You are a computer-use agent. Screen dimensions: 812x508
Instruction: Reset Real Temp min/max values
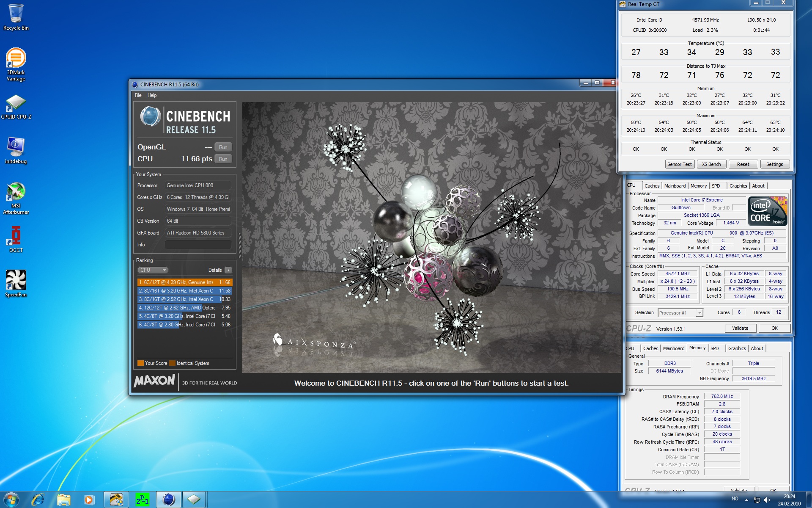pos(743,164)
